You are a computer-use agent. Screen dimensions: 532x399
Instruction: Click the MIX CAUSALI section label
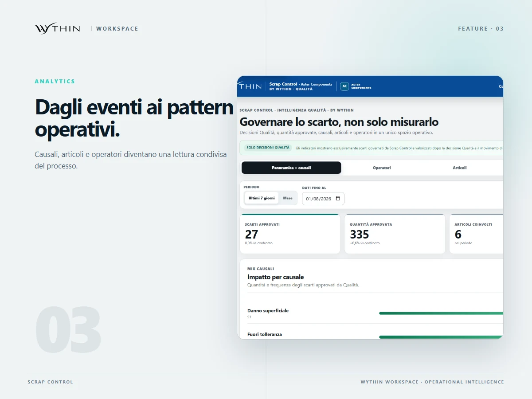click(x=261, y=269)
